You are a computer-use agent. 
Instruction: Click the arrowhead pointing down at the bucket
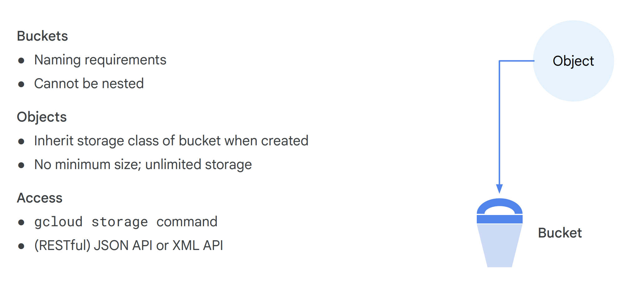[499, 188]
